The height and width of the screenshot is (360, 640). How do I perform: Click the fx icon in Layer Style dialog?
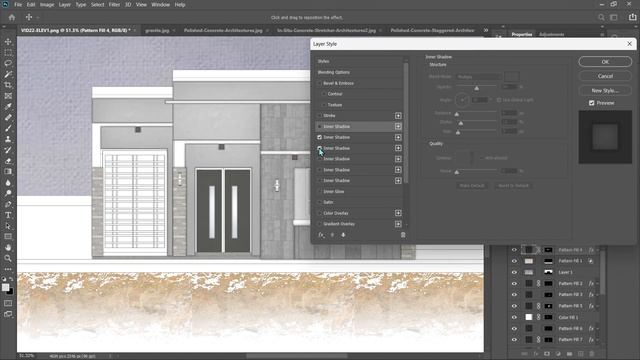click(x=321, y=235)
